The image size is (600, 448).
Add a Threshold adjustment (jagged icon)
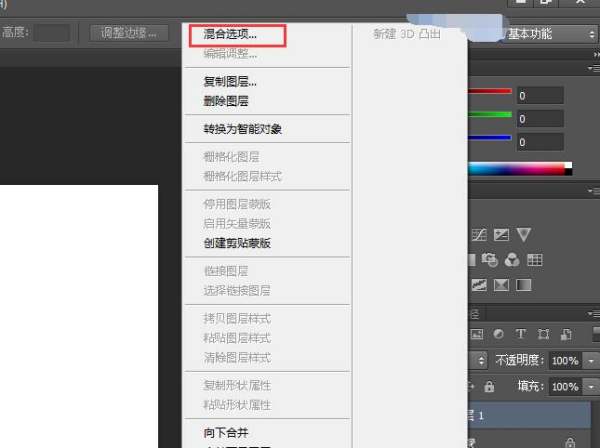tap(479, 285)
